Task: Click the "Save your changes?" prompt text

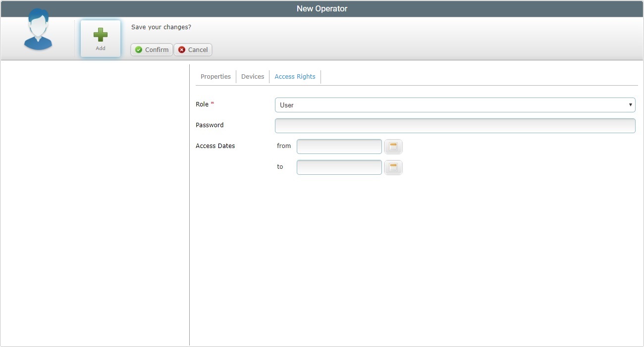Action: 161,27
